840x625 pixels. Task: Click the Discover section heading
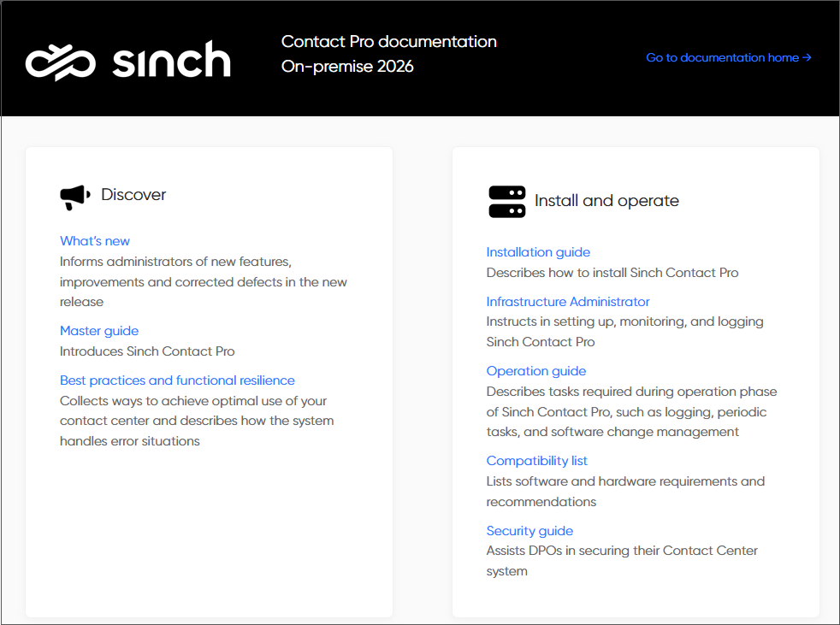click(133, 194)
